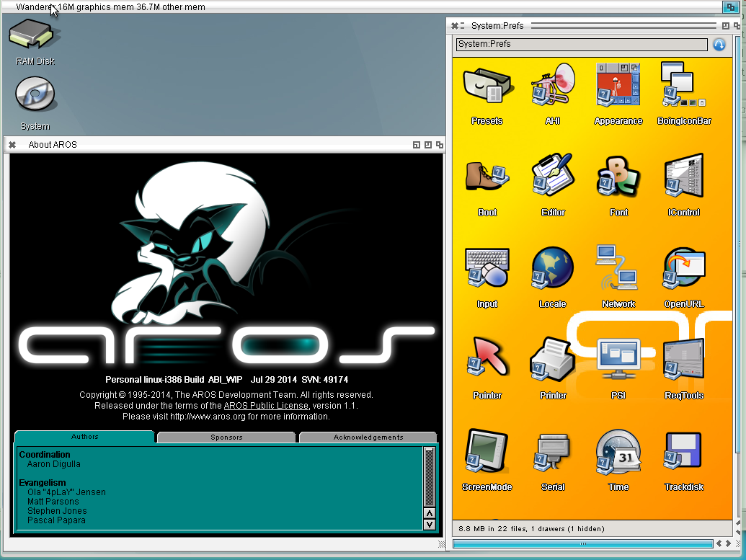Switch to the Sponsors tab
Image resolution: width=746 pixels, height=560 pixels.
(x=225, y=437)
